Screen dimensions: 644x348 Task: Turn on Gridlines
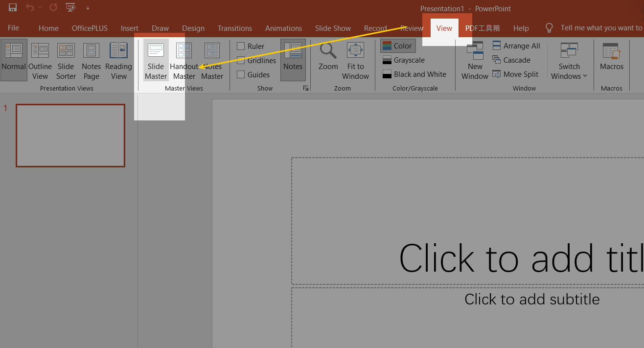240,60
